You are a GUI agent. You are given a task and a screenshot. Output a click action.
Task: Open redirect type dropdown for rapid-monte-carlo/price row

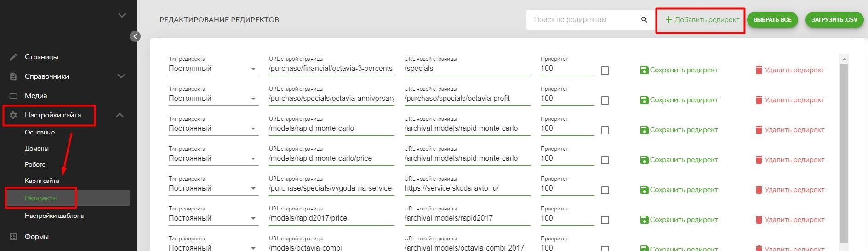tap(213, 158)
